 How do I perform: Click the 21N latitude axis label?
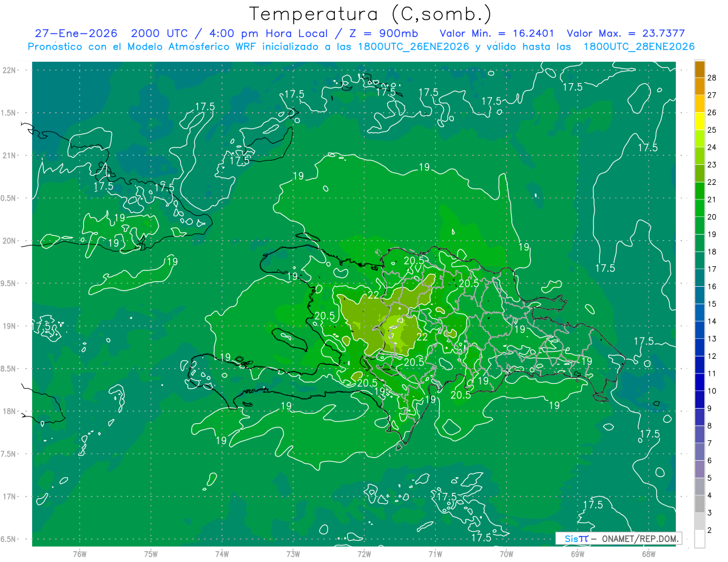[x=9, y=155]
